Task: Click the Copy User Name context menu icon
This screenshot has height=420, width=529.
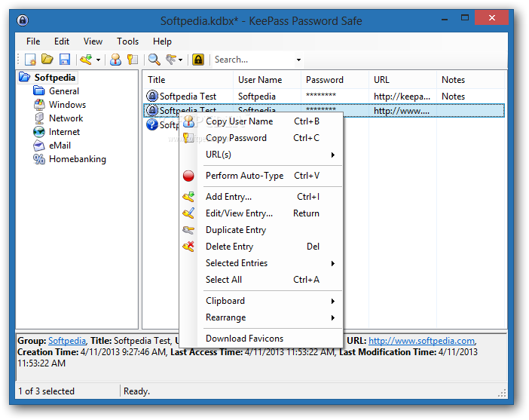Action: tap(188, 121)
